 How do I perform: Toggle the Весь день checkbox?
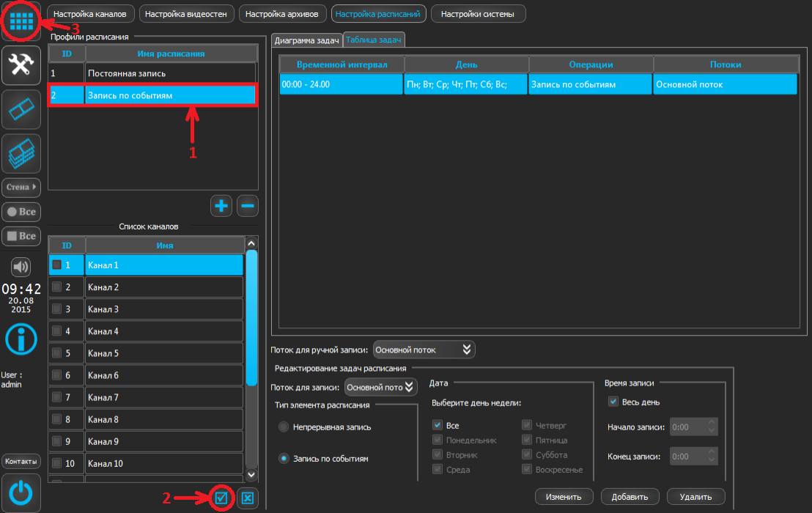click(613, 402)
